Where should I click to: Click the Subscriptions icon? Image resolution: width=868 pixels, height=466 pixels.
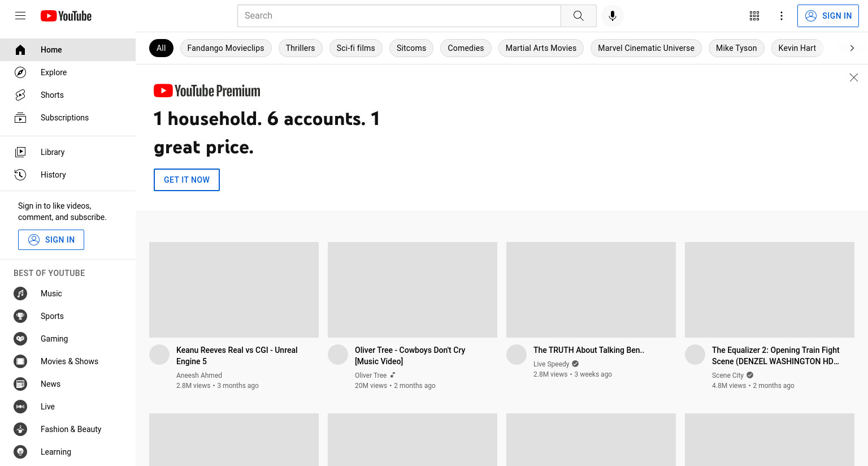pyautogui.click(x=20, y=118)
